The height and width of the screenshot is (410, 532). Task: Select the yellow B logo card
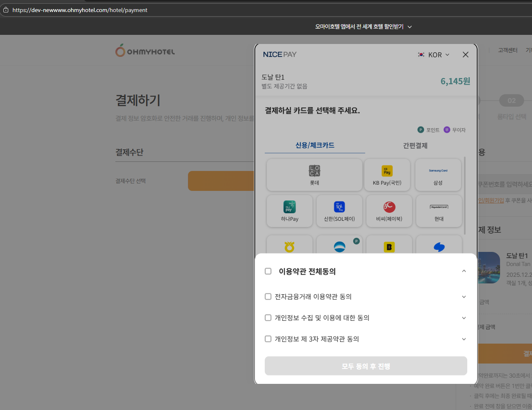point(389,245)
